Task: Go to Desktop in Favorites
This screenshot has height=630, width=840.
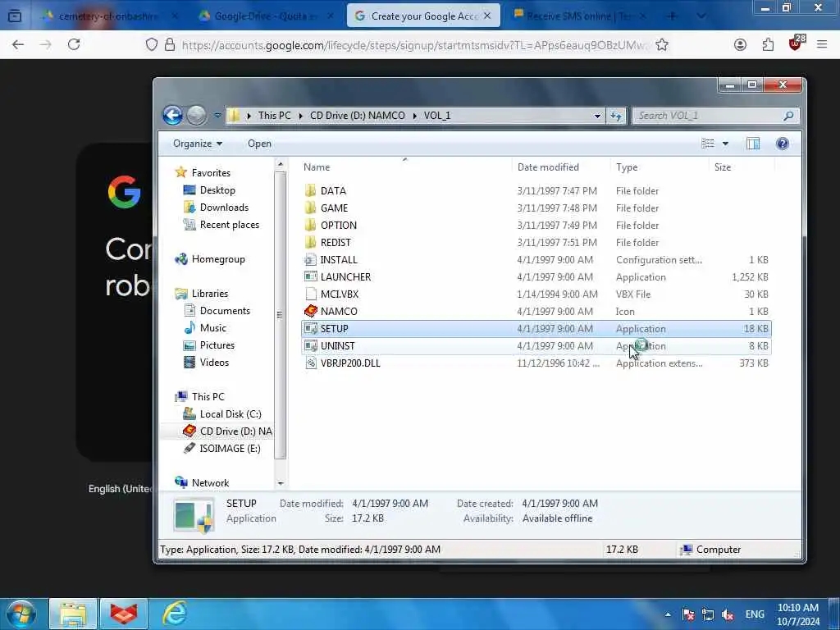Action: (x=217, y=190)
